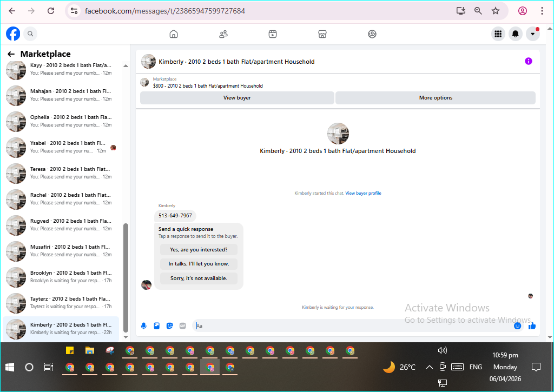Open the Windows notification center
This screenshot has width=554, height=392.
(x=536, y=367)
